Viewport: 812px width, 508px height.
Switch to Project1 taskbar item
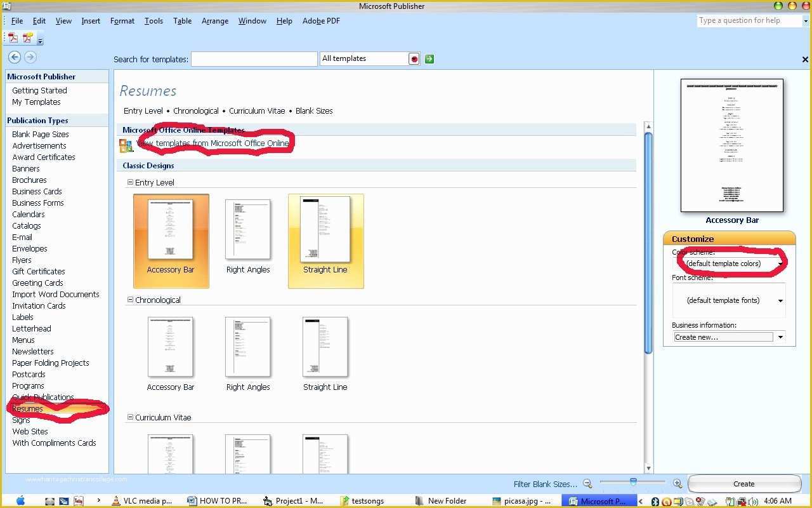click(293, 500)
